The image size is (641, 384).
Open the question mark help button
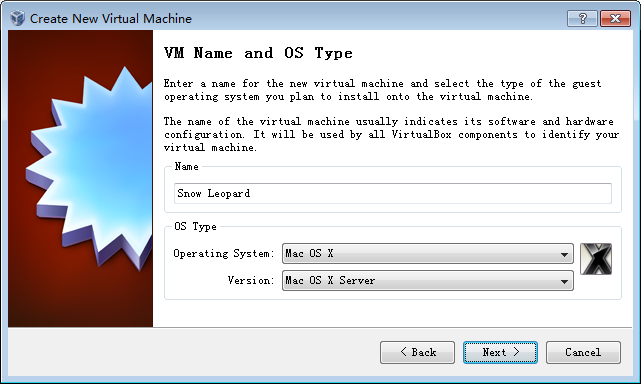[582, 18]
